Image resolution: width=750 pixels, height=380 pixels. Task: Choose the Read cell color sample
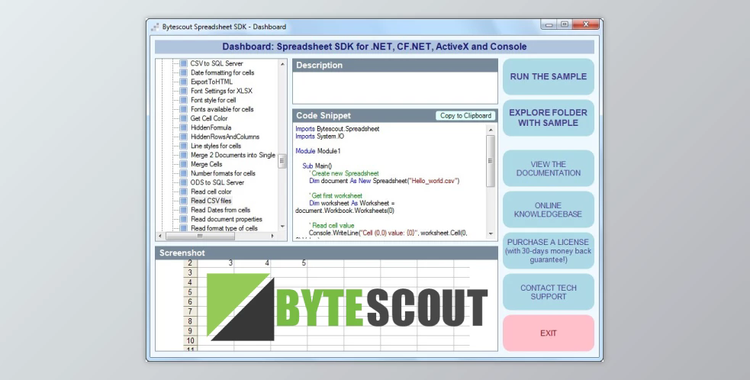tap(211, 191)
